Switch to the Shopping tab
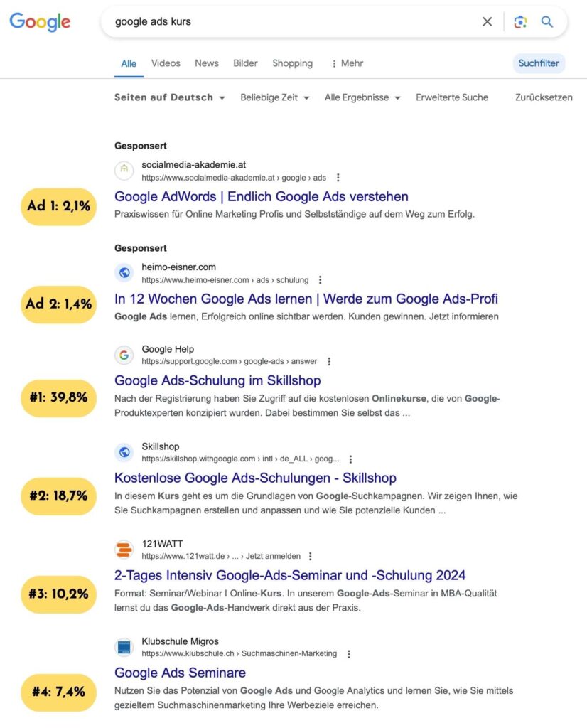 pyautogui.click(x=292, y=63)
